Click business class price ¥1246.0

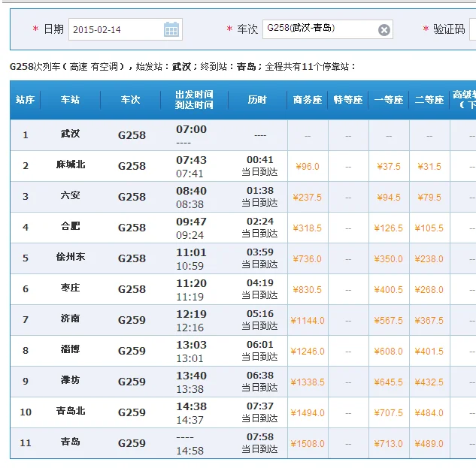tap(308, 352)
